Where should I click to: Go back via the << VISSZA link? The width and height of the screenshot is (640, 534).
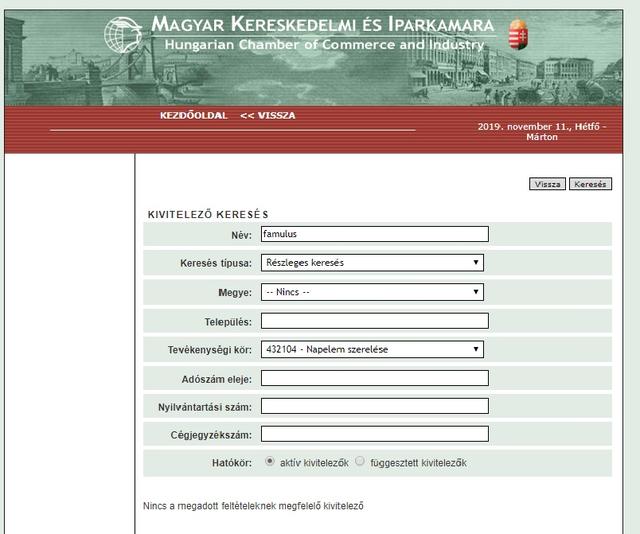pos(268,116)
